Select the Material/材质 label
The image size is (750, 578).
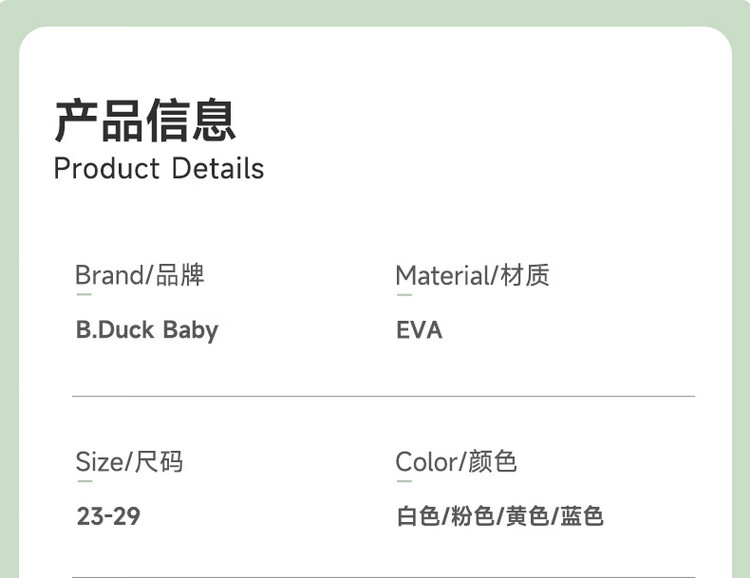pyautogui.click(x=472, y=275)
